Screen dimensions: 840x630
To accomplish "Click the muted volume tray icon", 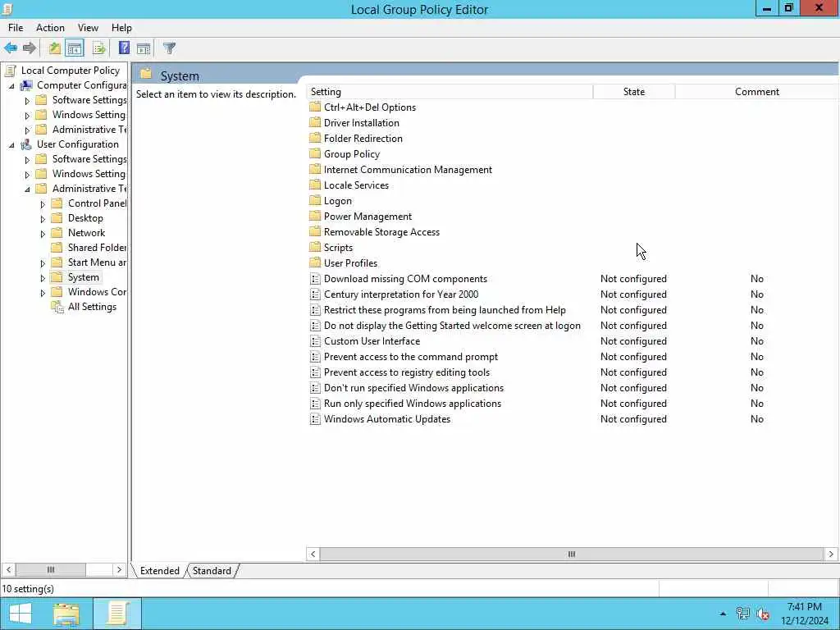I will coord(763,614).
